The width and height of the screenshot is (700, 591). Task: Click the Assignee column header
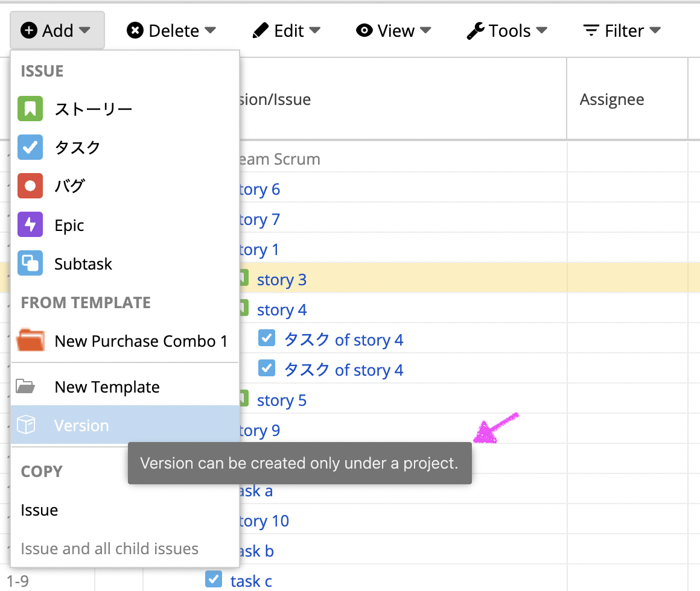612,100
